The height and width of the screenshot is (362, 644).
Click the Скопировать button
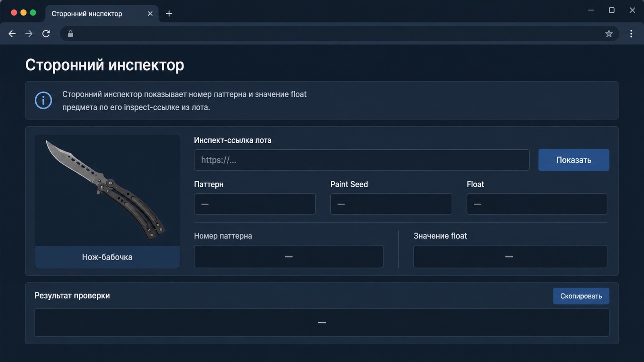coord(581,296)
